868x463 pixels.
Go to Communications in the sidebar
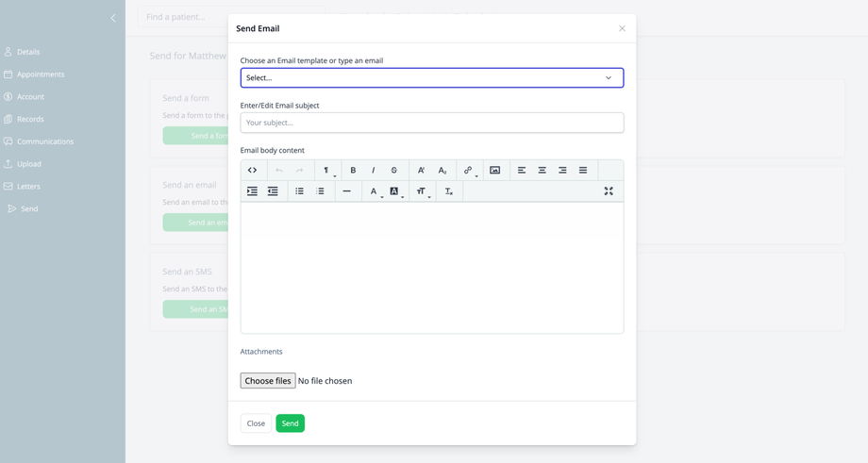tap(44, 141)
